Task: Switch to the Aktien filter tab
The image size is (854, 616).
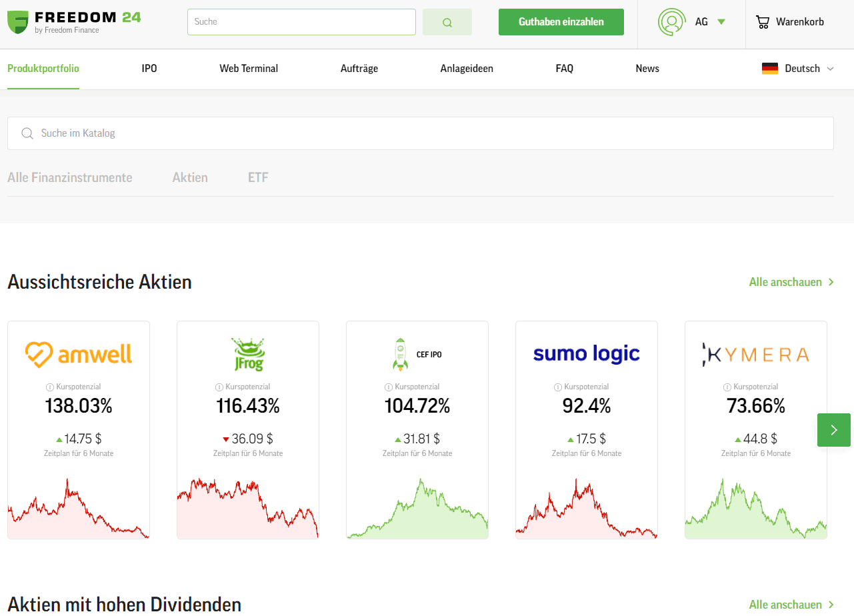Action: tap(190, 177)
